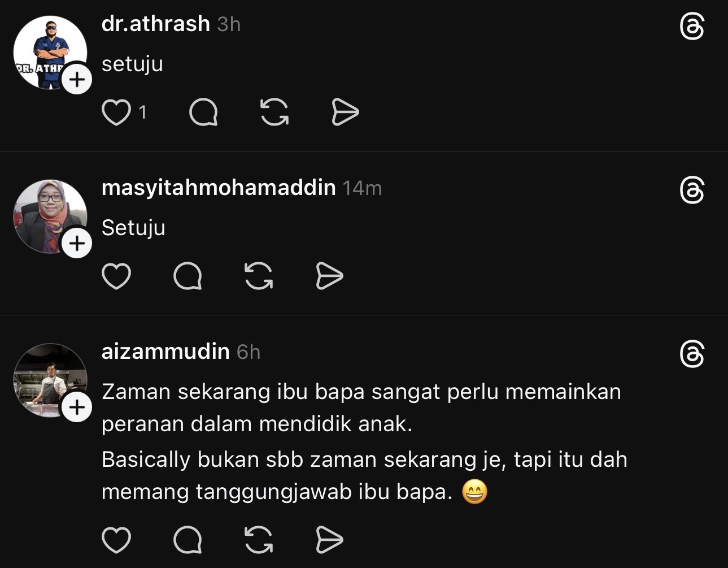Open the dr.athrash username link

pos(156,24)
